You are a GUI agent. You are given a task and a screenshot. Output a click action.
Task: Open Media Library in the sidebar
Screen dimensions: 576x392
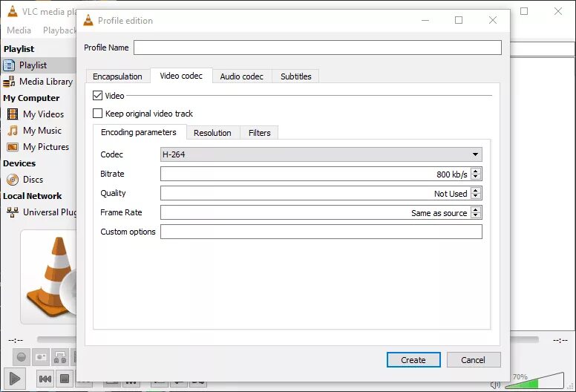[x=39, y=82]
